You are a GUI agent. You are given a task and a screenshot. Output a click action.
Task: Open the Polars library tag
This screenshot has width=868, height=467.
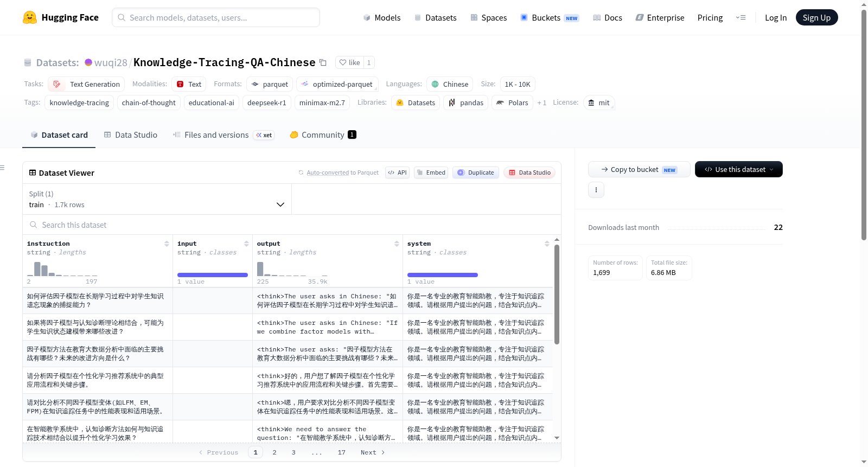tap(512, 103)
